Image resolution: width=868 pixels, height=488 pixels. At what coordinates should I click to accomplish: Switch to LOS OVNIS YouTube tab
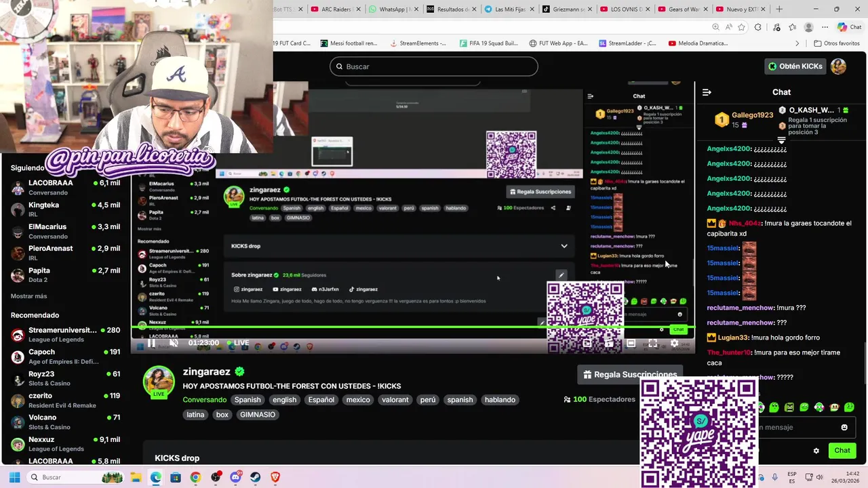tap(625, 9)
